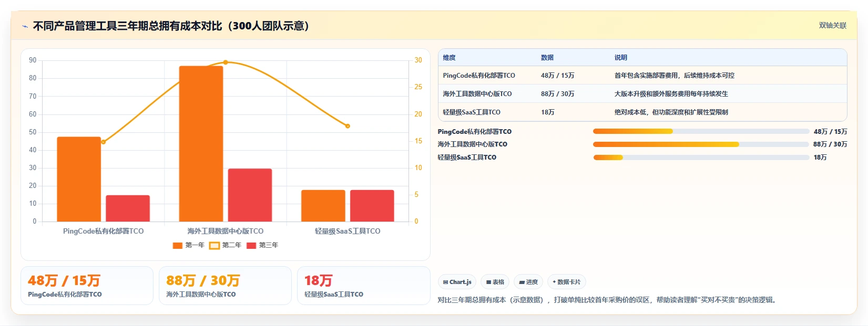868x326 pixels.
Task: Click the 轻量级SaaS工具TCO progress bar
Action: (701, 157)
